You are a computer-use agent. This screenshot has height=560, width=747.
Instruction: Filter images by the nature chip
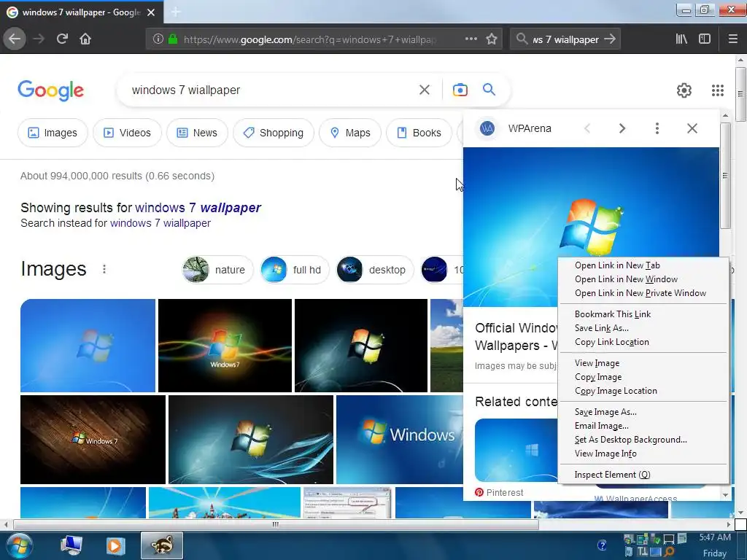coord(217,270)
